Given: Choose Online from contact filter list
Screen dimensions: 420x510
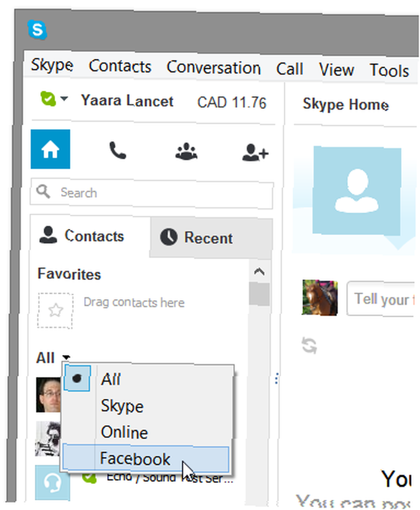Looking at the screenshot, I should tap(125, 432).
